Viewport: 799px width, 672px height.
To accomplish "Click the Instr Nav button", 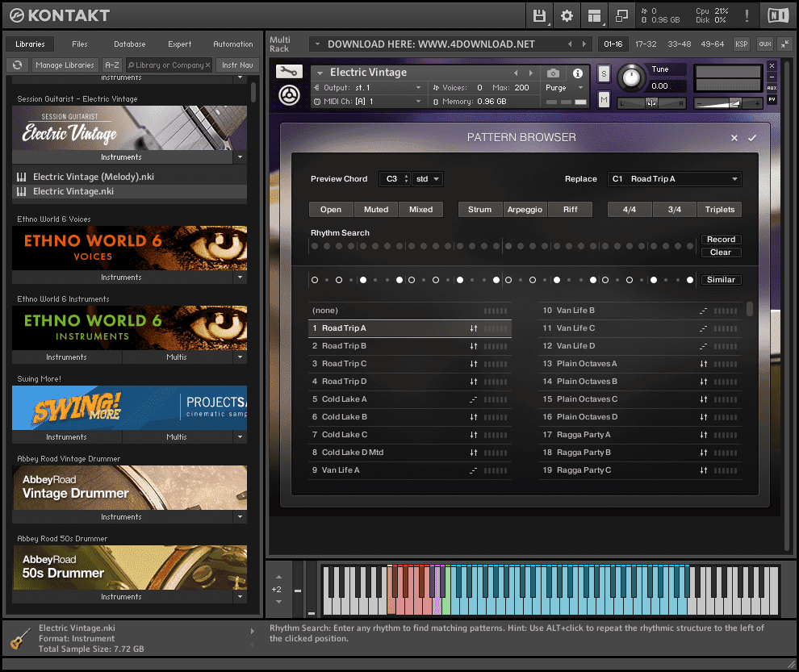I will pos(237,65).
